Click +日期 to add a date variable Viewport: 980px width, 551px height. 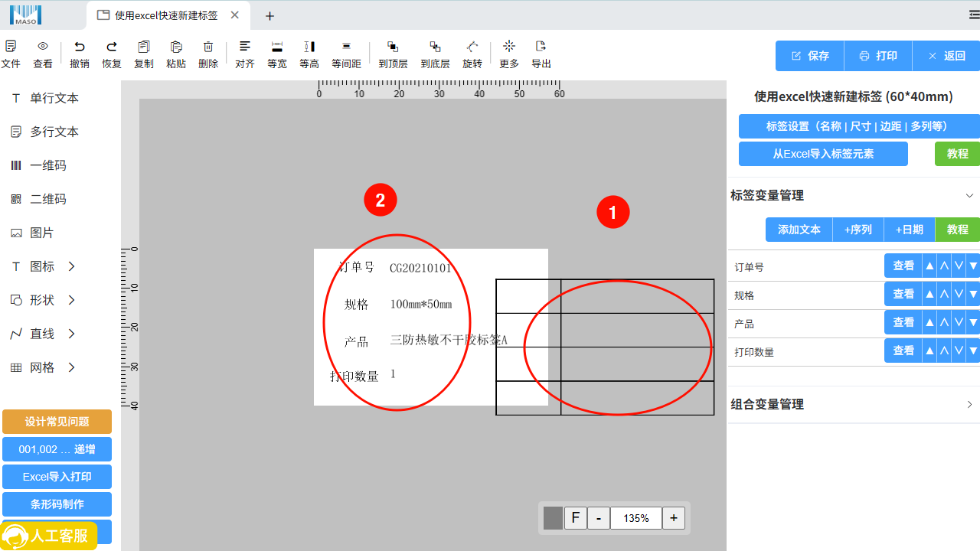pyautogui.click(x=910, y=230)
